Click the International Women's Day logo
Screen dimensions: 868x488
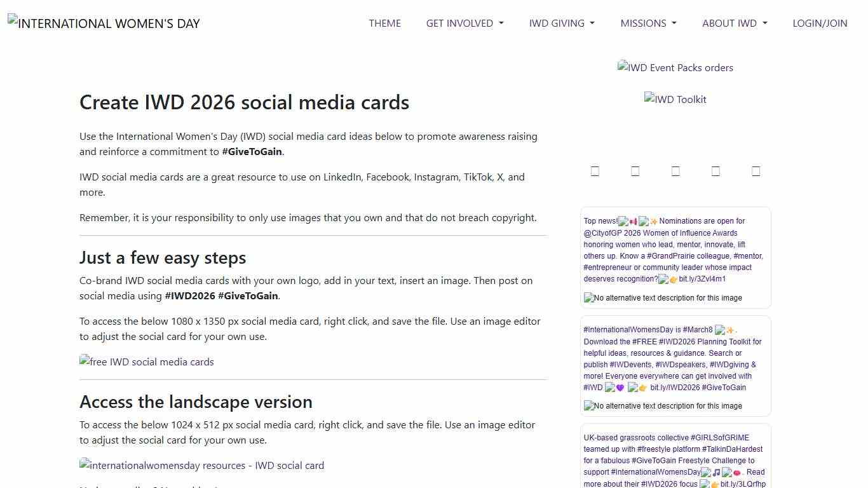click(103, 23)
